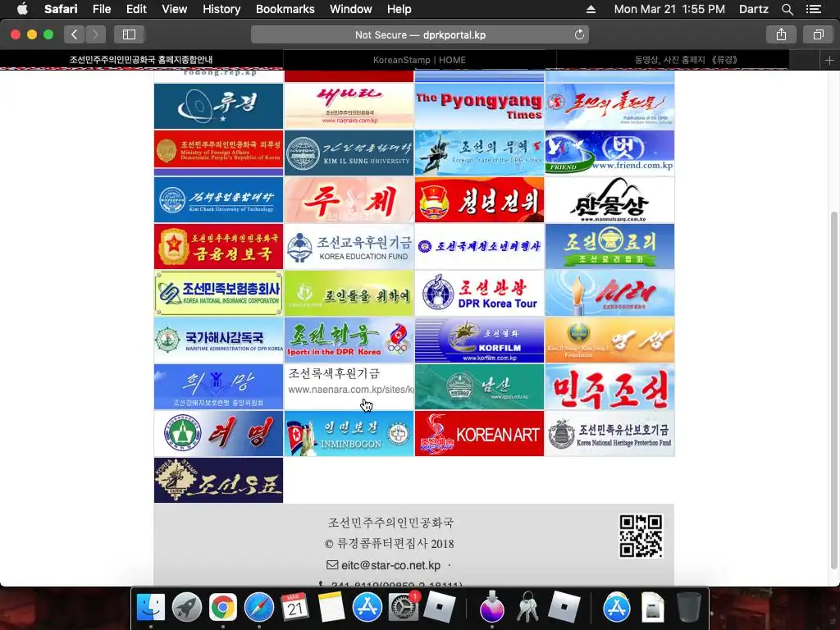
Task: Open System Preferences with update badge
Action: (x=404, y=608)
